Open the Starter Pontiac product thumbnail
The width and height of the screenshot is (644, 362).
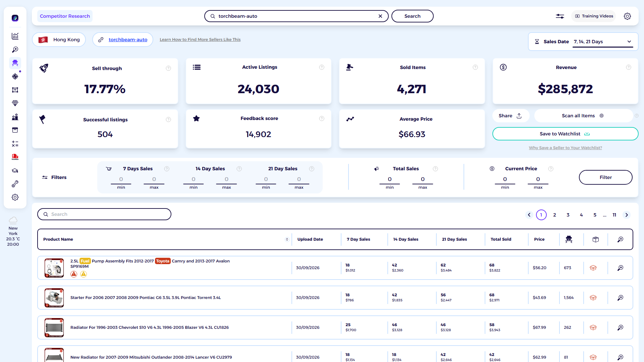54,298
